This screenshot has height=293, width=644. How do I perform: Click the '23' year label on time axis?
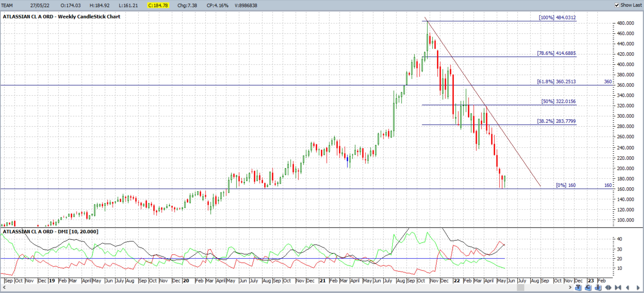591,280
